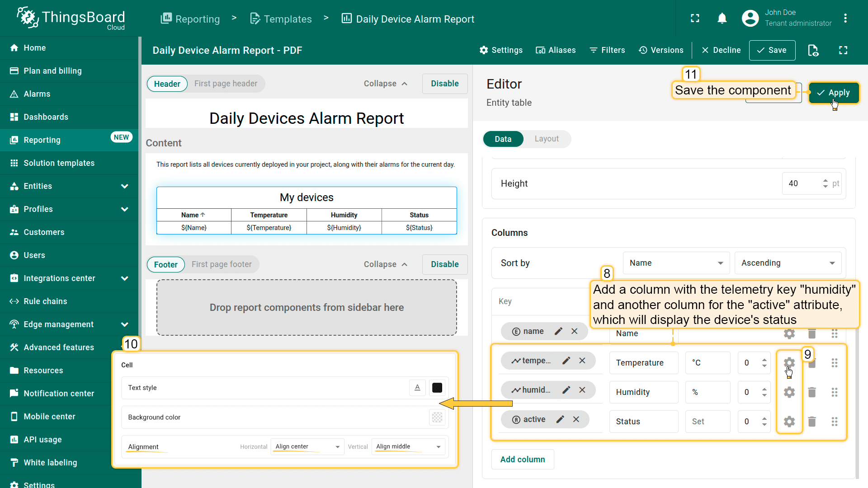Delete the Status column with trash icon

[x=812, y=422]
